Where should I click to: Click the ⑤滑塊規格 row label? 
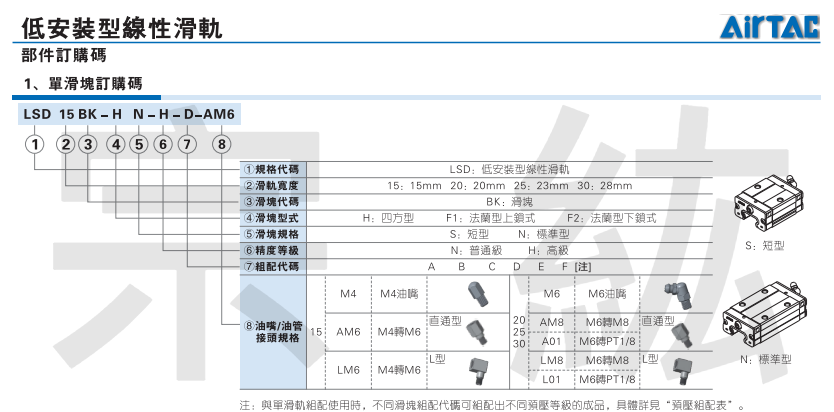pyautogui.click(x=272, y=234)
